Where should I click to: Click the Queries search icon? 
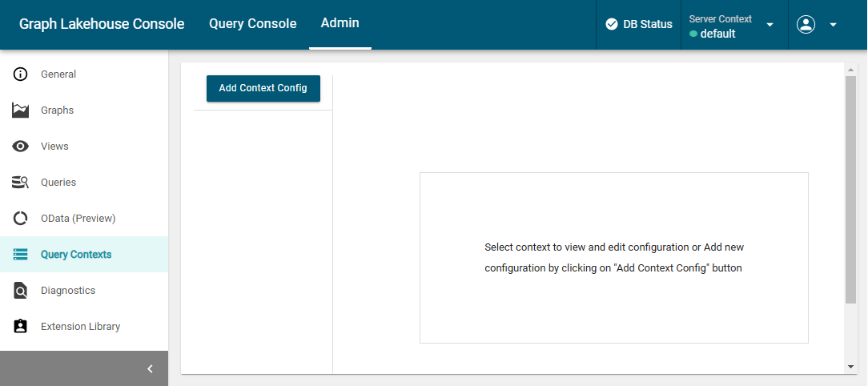click(21, 183)
